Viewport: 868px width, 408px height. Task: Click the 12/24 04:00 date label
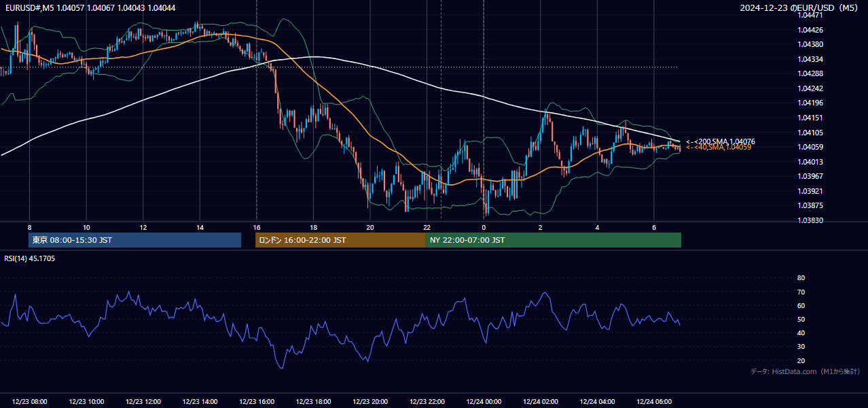click(x=597, y=402)
